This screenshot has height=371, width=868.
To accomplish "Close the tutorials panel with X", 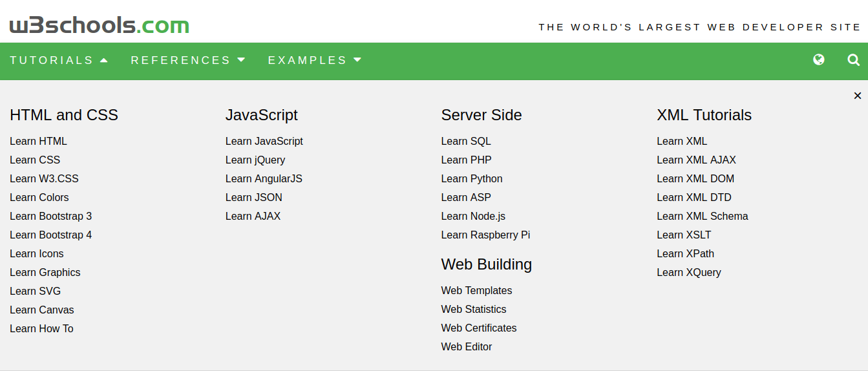I will [x=858, y=96].
